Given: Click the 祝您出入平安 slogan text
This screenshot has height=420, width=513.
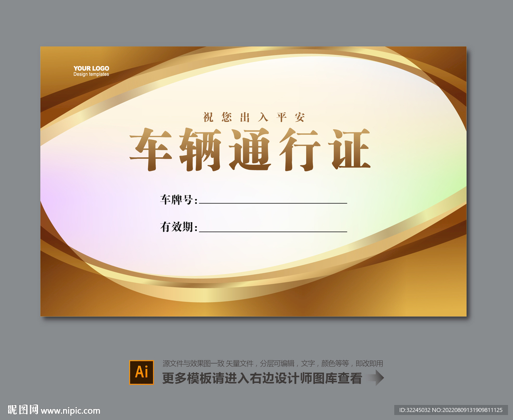Looking at the screenshot, I should click(x=254, y=117).
